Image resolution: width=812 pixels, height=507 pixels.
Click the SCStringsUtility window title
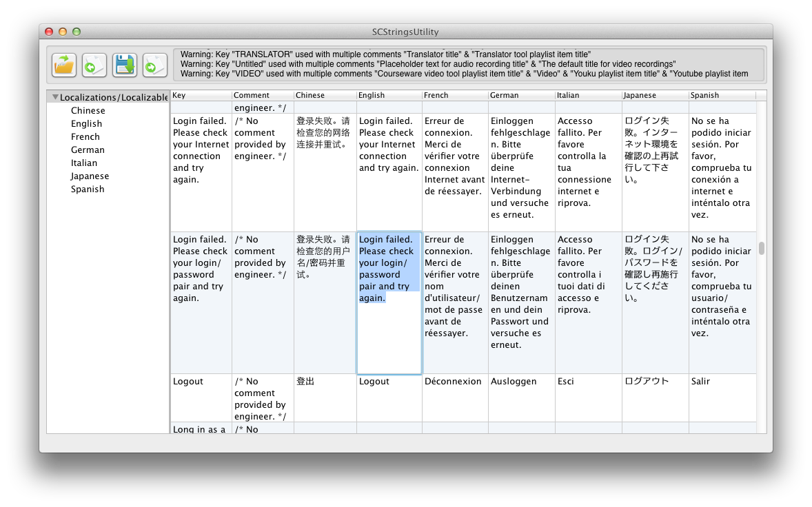(405, 32)
